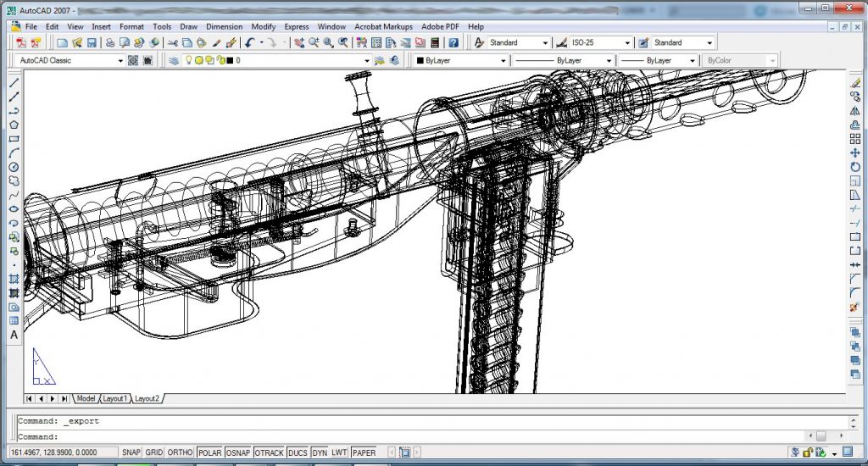Open the Dimension menu
The image size is (868, 466).
[x=224, y=26]
